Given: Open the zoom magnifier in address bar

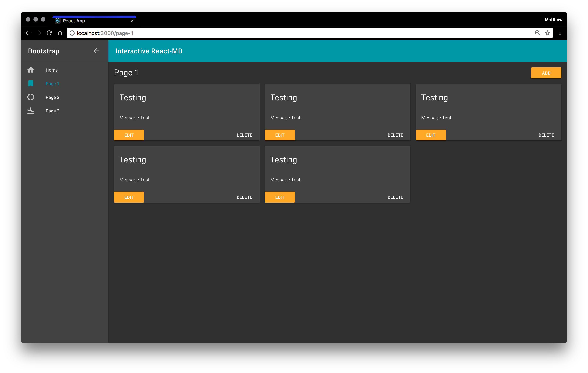Looking at the screenshot, I should click(x=537, y=33).
